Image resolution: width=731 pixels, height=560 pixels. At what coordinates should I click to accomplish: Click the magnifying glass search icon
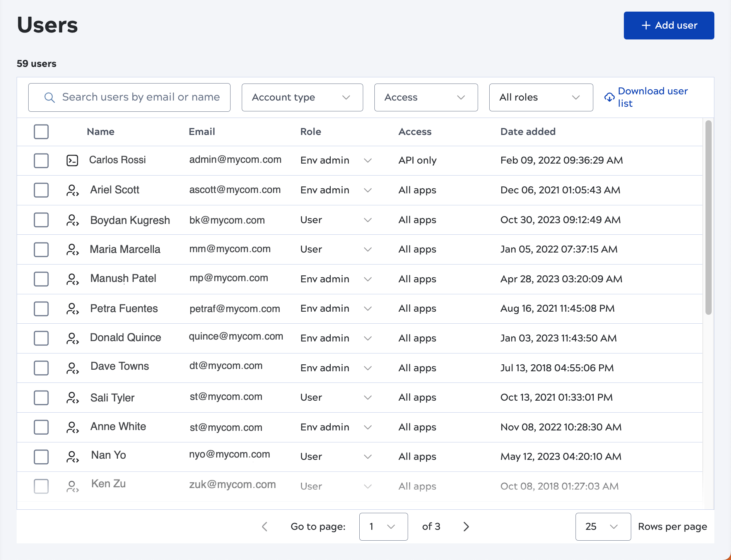(x=50, y=97)
